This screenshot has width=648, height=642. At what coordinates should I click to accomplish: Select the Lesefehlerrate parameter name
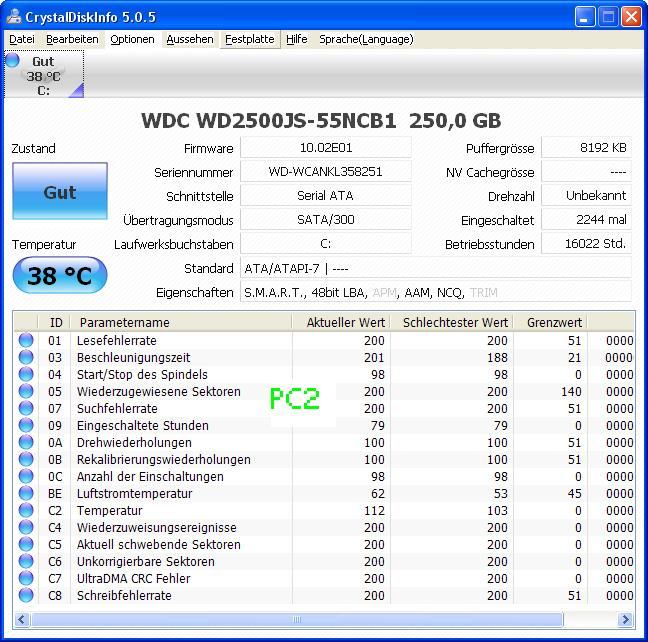click(x=117, y=340)
